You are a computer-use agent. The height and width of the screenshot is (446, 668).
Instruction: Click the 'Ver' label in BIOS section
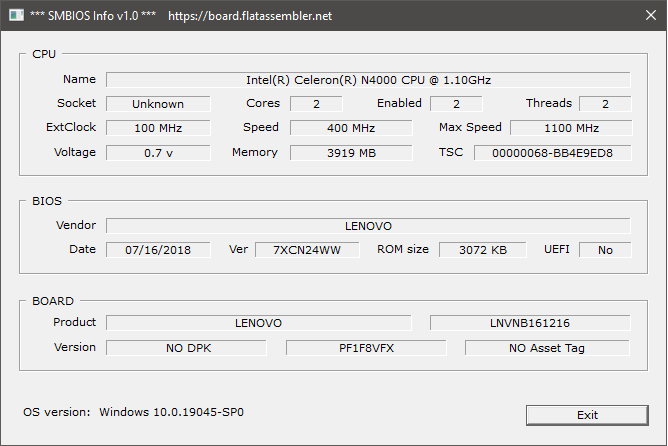click(x=238, y=249)
